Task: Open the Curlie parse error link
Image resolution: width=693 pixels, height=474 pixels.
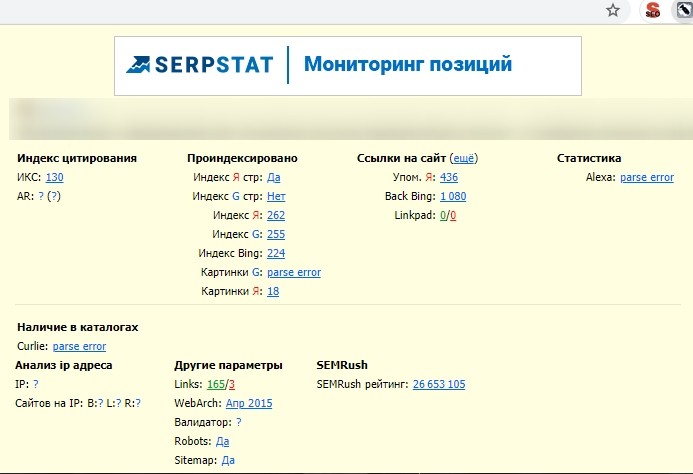Action: point(79,346)
